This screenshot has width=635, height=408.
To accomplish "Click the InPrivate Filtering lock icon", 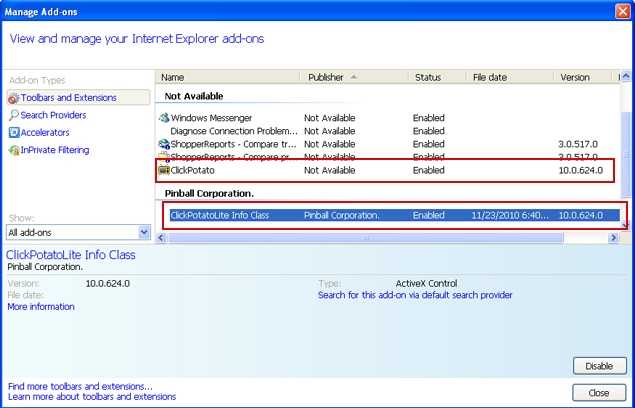I will point(14,150).
